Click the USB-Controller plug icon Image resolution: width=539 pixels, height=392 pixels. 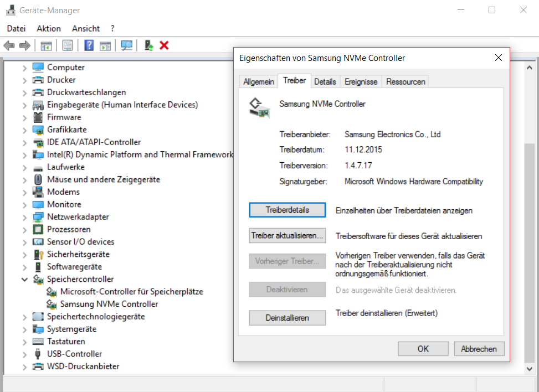coord(38,354)
